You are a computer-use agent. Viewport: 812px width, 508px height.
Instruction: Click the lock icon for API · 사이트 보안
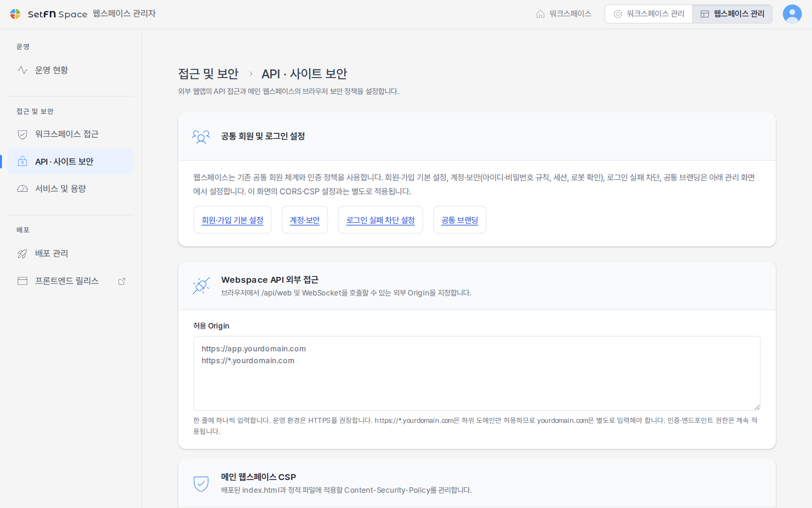pyautogui.click(x=22, y=161)
